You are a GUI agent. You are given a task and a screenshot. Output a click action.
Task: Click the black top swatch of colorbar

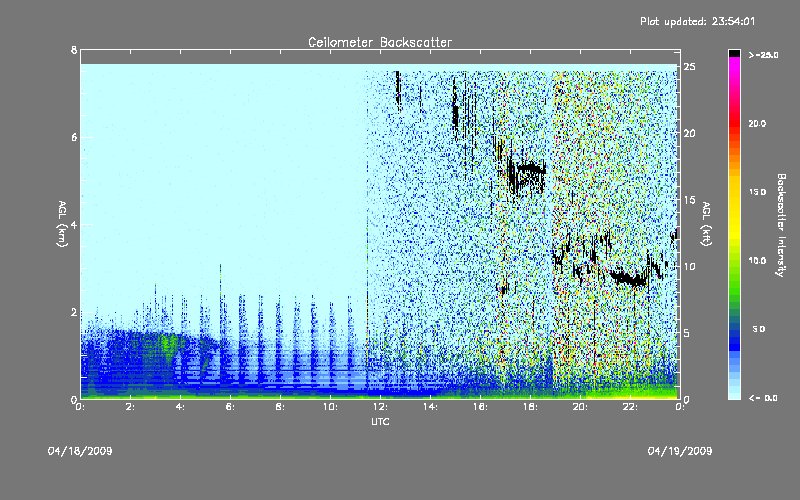(734, 53)
